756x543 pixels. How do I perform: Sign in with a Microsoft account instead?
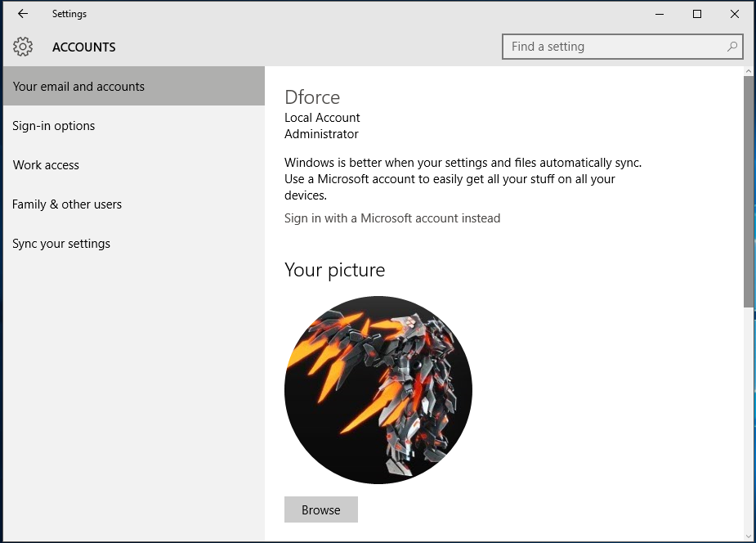[x=392, y=218]
